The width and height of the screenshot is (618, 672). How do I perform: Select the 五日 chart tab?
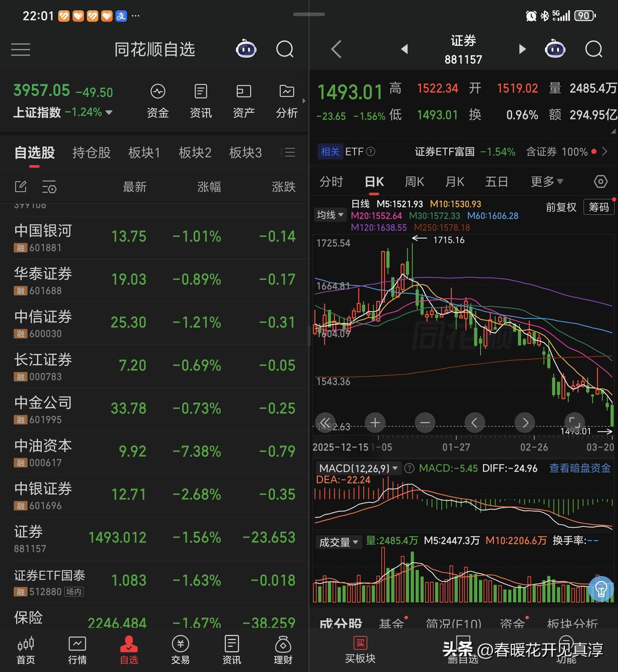click(497, 182)
